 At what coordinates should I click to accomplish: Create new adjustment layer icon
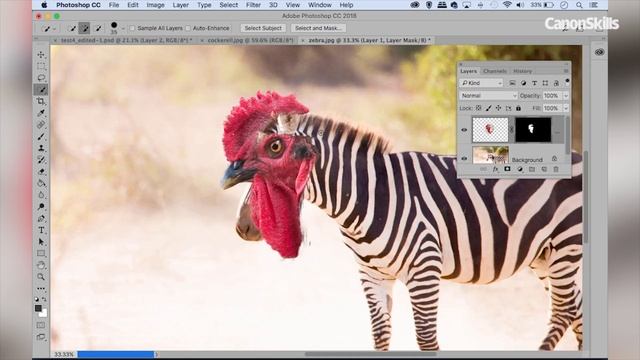pyautogui.click(x=520, y=169)
